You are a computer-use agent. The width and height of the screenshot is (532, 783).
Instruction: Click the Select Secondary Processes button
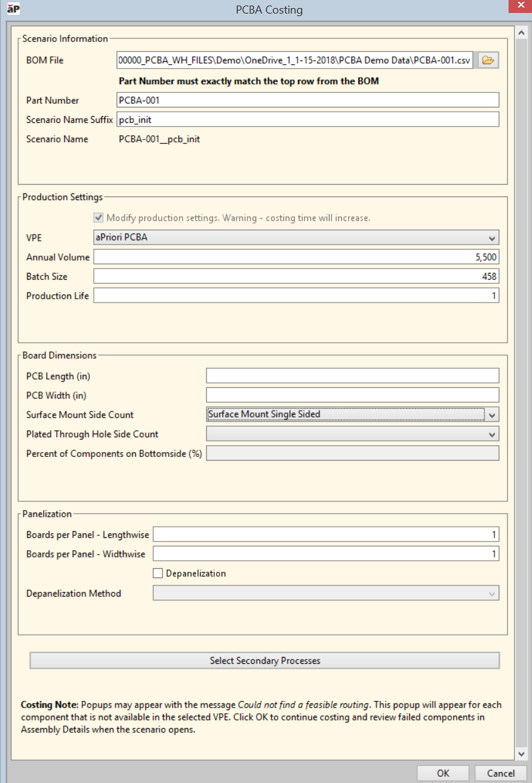click(x=264, y=661)
